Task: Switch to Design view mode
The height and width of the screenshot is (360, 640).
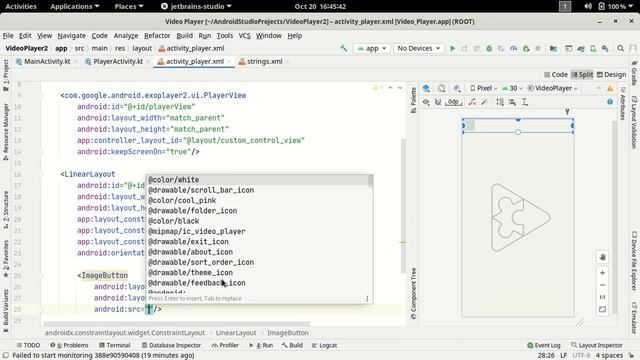Action: [x=611, y=74]
